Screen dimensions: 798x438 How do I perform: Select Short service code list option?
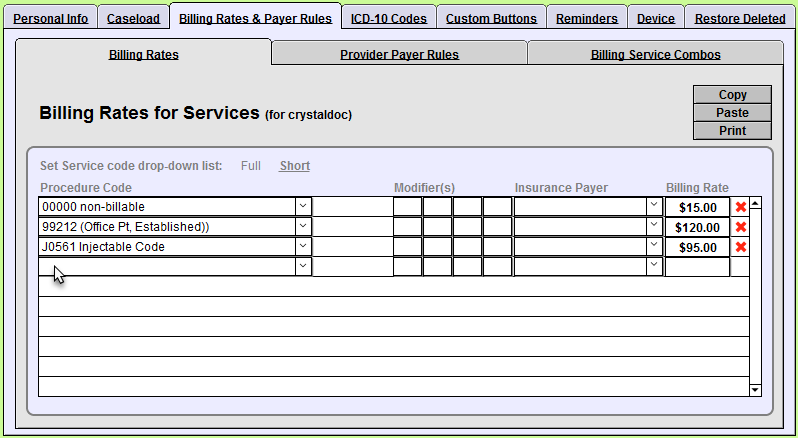[x=294, y=166]
